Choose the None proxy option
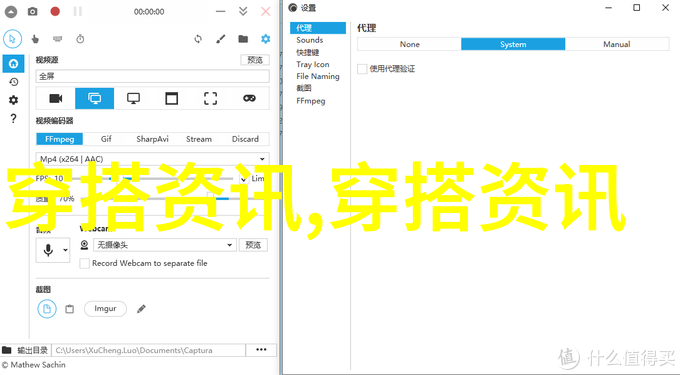Image resolution: width=680 pixels, height=375 pixels. point(409,44)
